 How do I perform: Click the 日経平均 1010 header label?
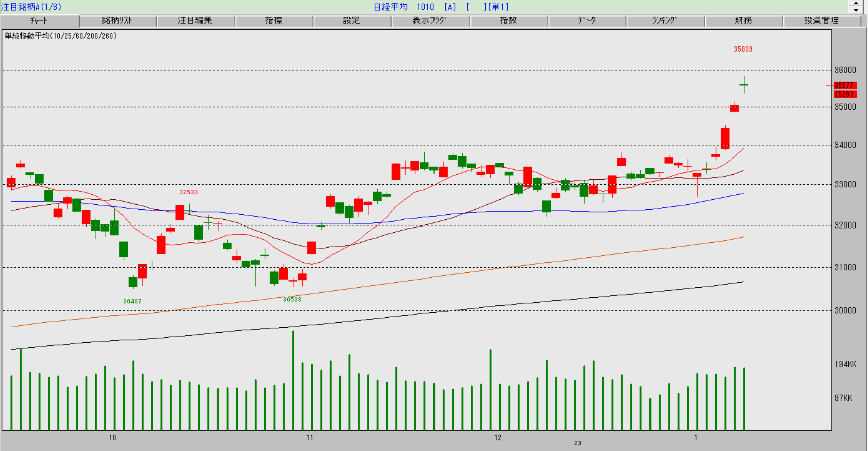tap(404, 7)
